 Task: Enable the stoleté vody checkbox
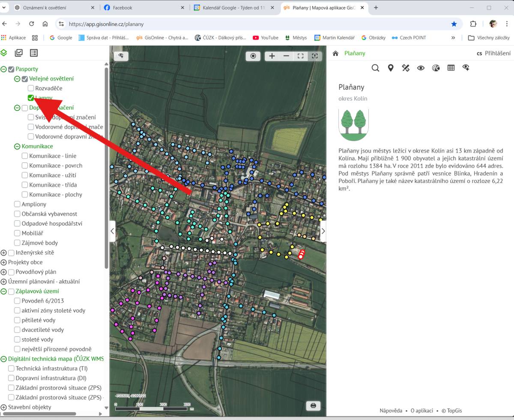click(17, 339)
